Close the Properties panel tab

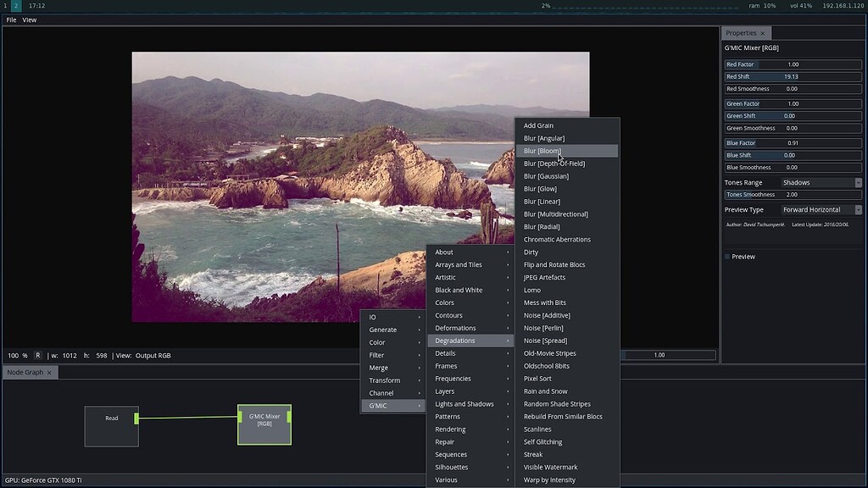761,33
